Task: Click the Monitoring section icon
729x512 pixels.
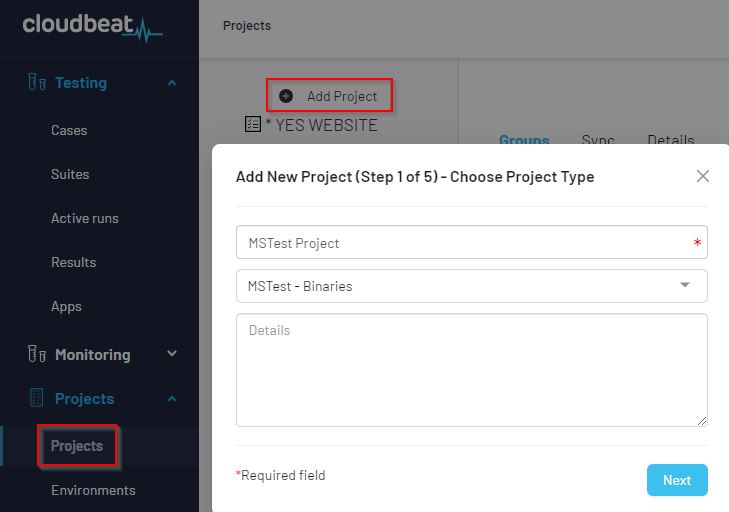Action: tap(36, 354)
